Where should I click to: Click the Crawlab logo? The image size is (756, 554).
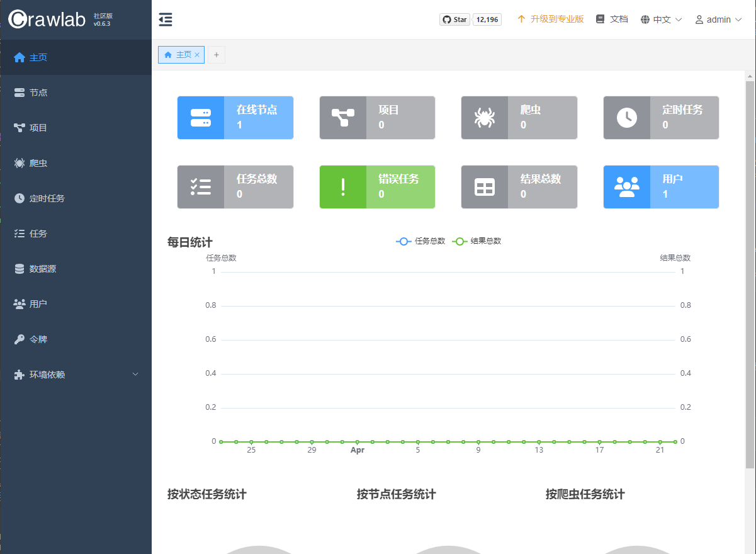(47, 20)
